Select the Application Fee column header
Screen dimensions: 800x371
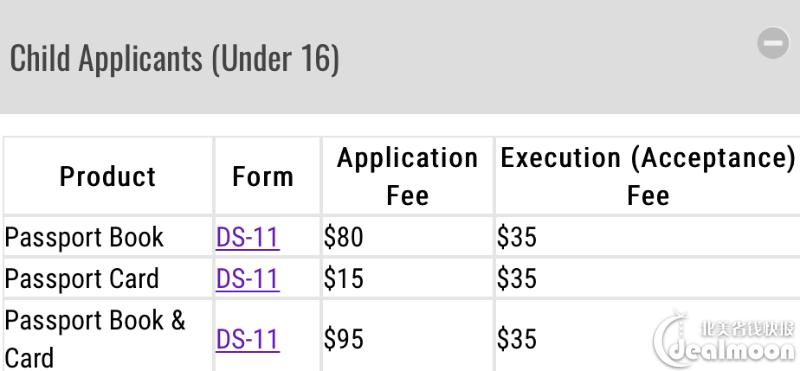[x=408, y=177]
